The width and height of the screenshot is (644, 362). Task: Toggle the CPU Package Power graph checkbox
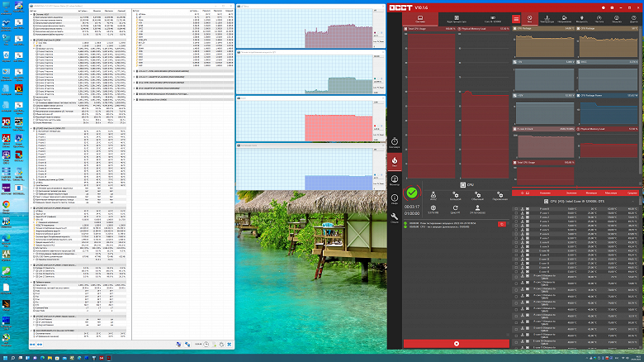coord(579,95)
